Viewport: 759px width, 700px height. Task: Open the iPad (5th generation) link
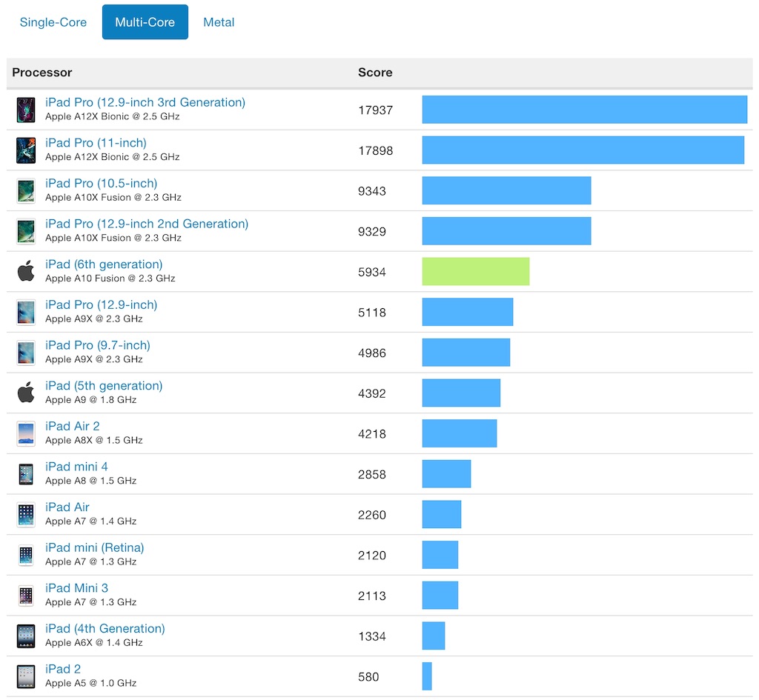pyautogui.click(x=104, y=386)
